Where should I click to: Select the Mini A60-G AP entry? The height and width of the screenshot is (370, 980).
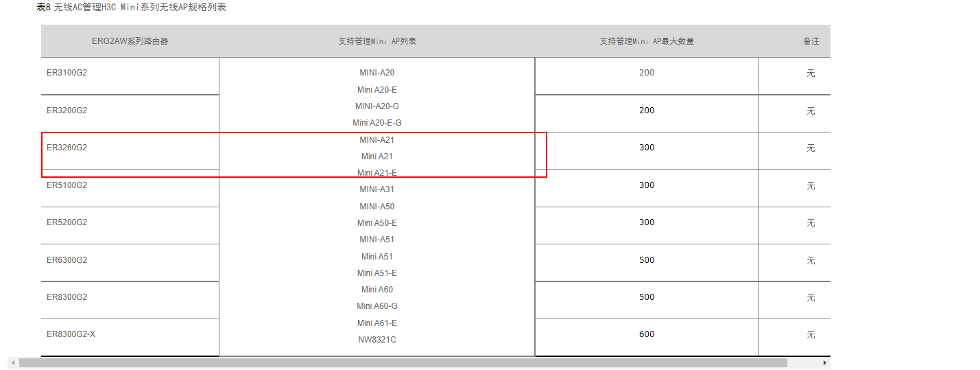coord(377,306)
